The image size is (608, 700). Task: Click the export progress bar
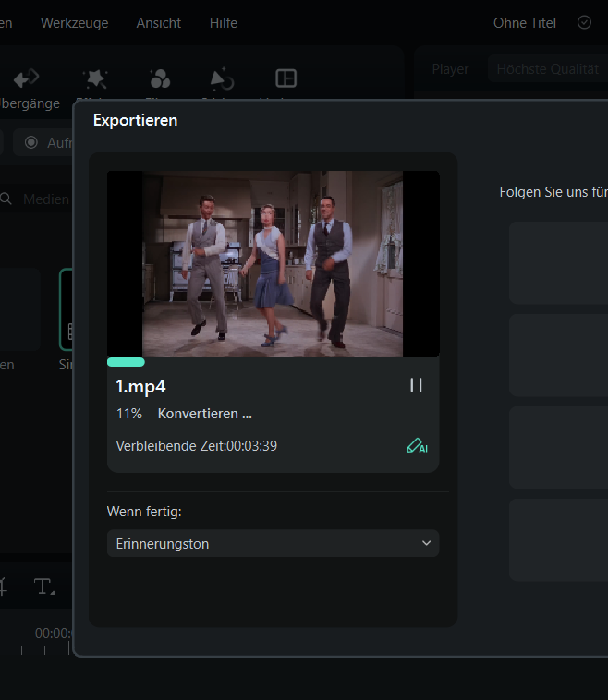(x=273, y=362)
